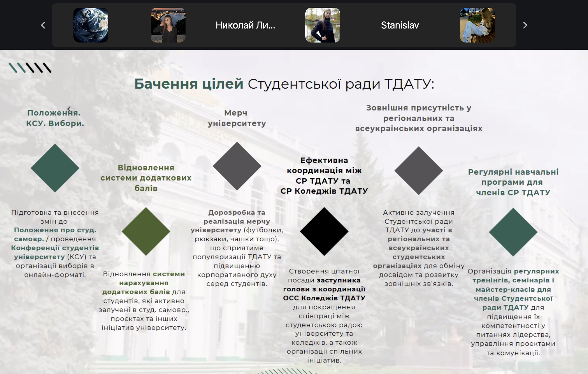The height and width of the screenshot is (374, 588).
Task: Click the gray diamond under Мерч університету
Action: click(237, 166)
